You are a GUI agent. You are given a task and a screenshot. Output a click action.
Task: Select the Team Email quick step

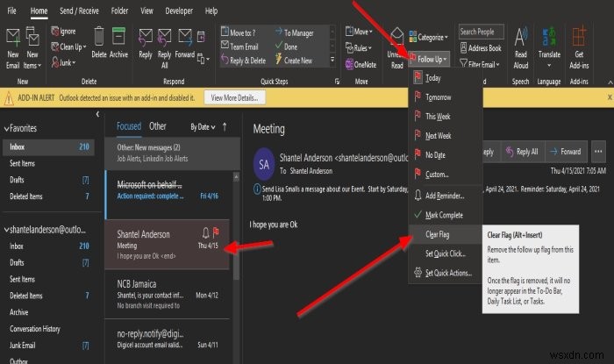click(x=239, y=46)
